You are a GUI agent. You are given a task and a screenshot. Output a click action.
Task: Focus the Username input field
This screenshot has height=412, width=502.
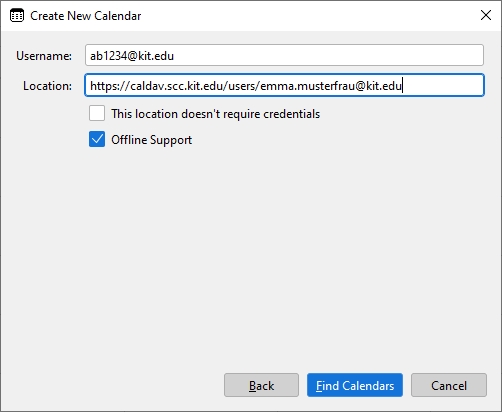click(x=284, y=55)
